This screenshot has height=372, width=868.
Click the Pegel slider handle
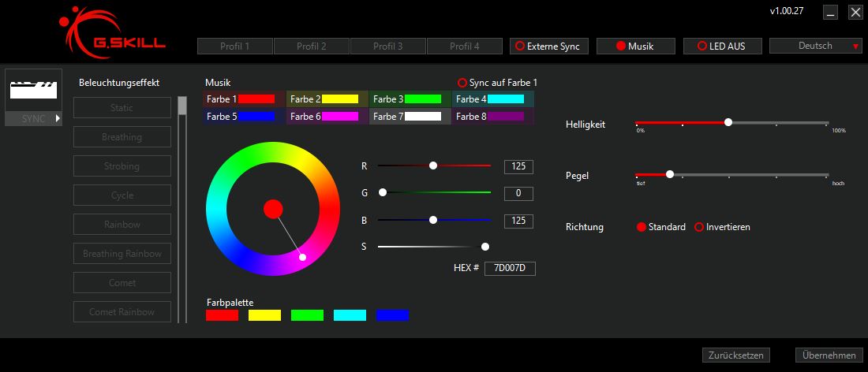click(x=670, y=174)
